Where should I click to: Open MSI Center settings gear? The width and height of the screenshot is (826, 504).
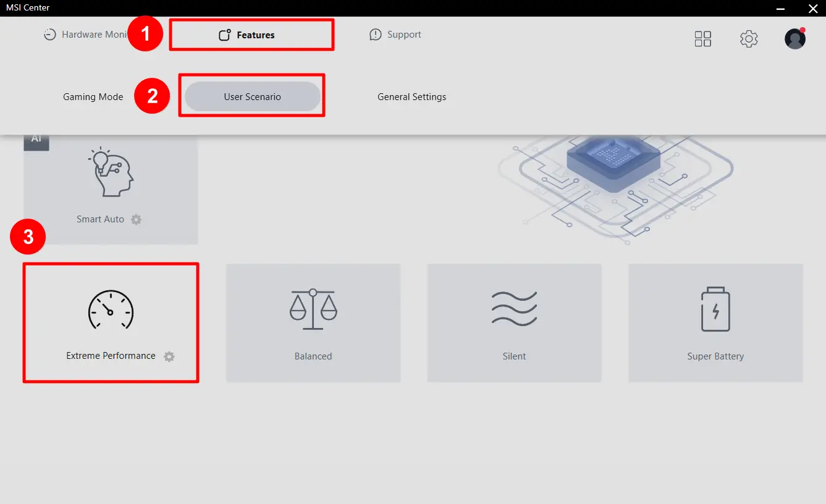[x=749, y=39]
